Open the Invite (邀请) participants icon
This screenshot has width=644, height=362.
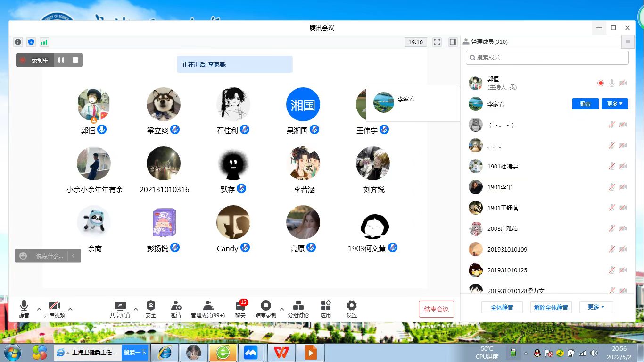(176, 309)
